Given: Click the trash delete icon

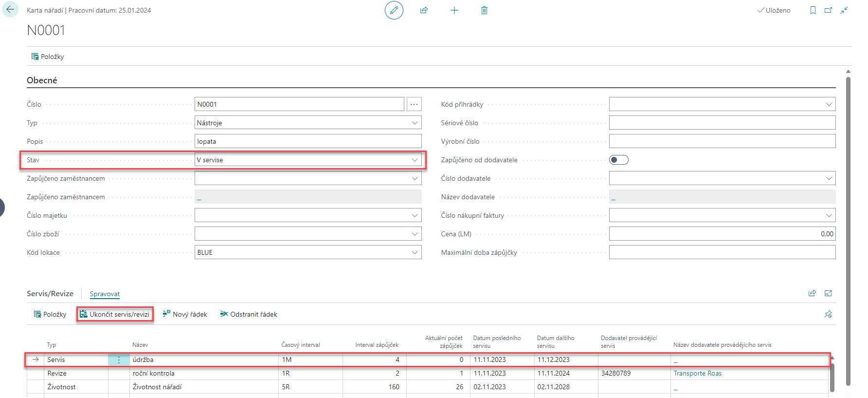Looking at the screenshot, I should click(x=484, y=10).
